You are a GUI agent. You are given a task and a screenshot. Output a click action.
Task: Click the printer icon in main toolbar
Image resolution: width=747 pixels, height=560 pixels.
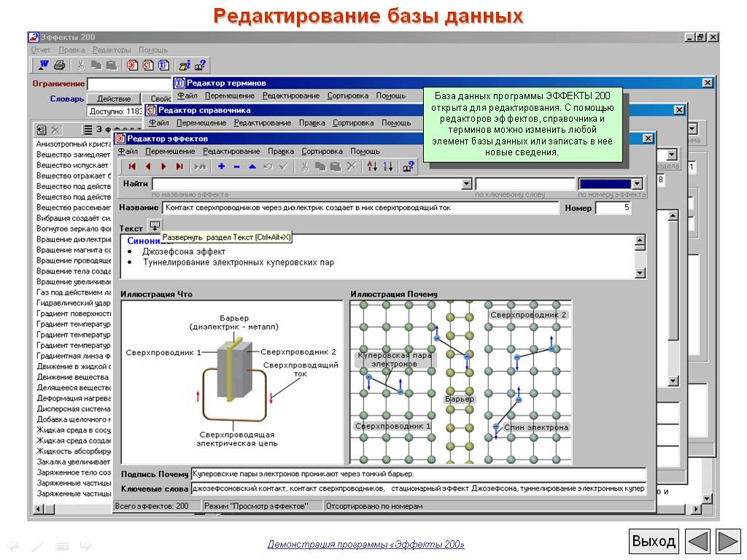tap(59, 65)
